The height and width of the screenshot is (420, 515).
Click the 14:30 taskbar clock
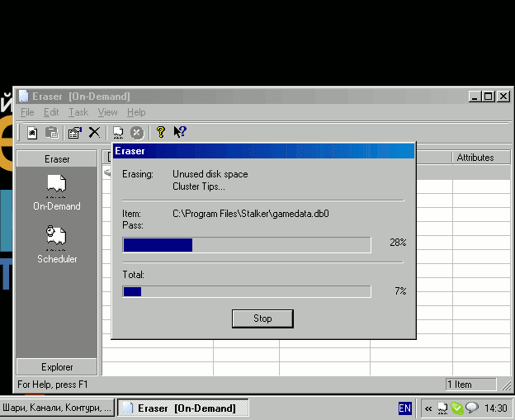(x=496, y=408)
